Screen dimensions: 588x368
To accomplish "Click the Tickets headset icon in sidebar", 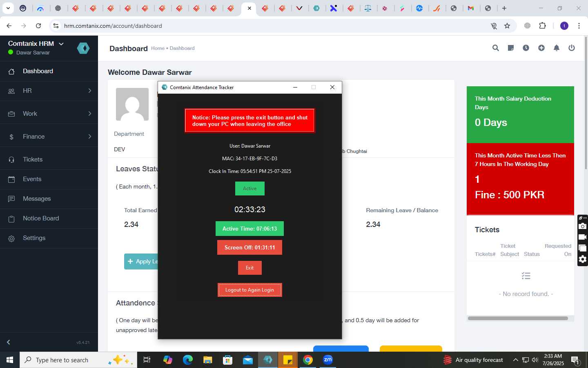I will click(11, 159).
